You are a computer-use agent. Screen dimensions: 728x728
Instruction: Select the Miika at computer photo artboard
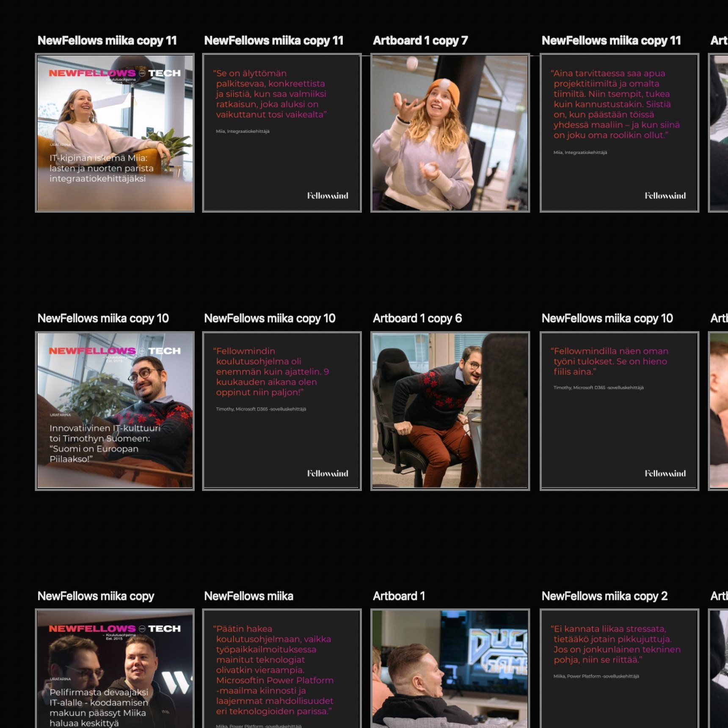click(x=450, y=669)
